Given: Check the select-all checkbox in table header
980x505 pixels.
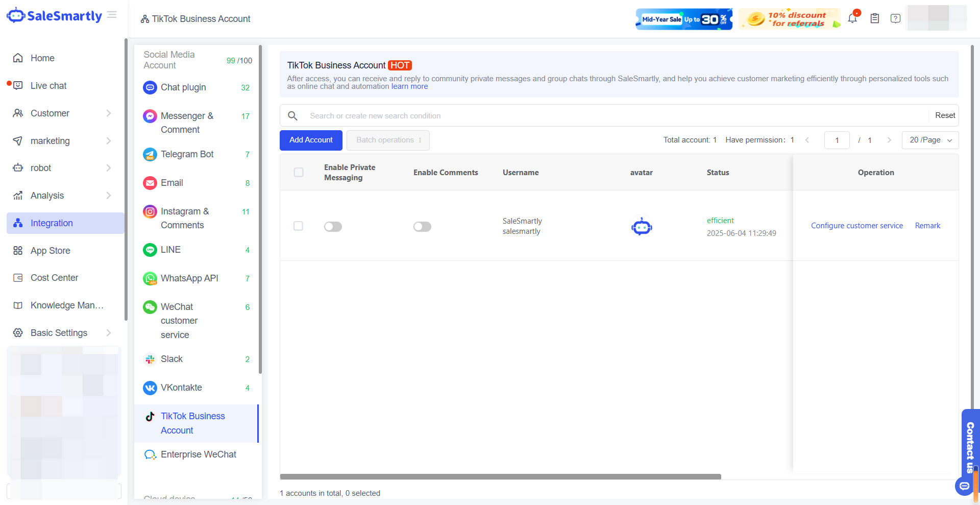Looking at the screenshot, I should coord(299,173).
